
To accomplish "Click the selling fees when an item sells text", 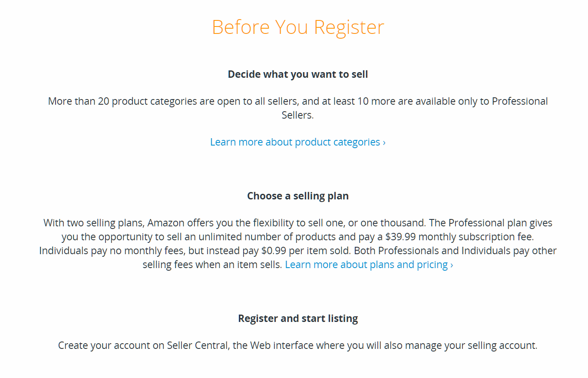I will pos(212,265).
